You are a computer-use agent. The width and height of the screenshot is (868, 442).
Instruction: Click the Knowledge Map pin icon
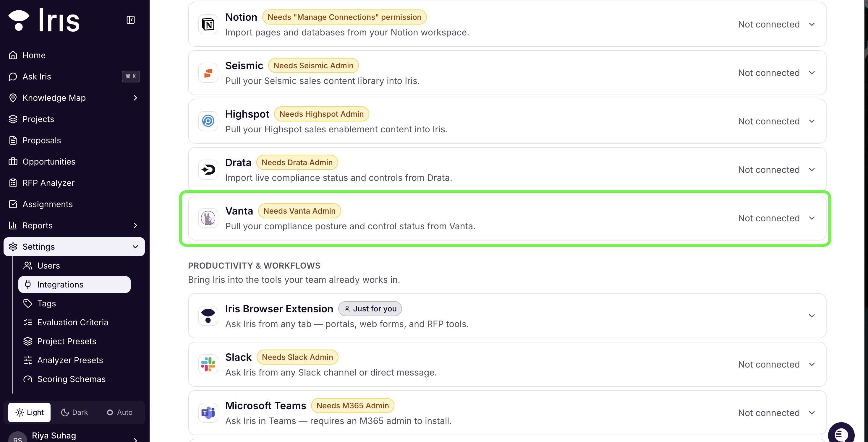coord(13,97)
